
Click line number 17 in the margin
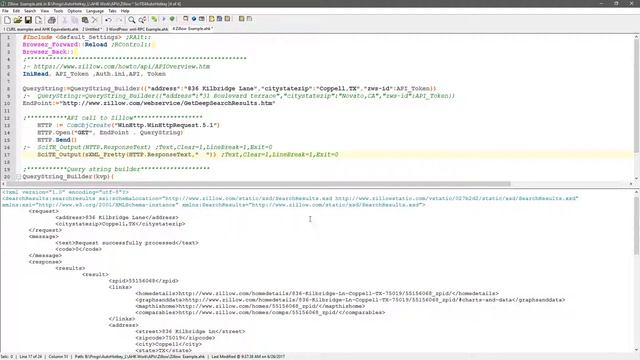pyautogui.click(x=7, y=155)
